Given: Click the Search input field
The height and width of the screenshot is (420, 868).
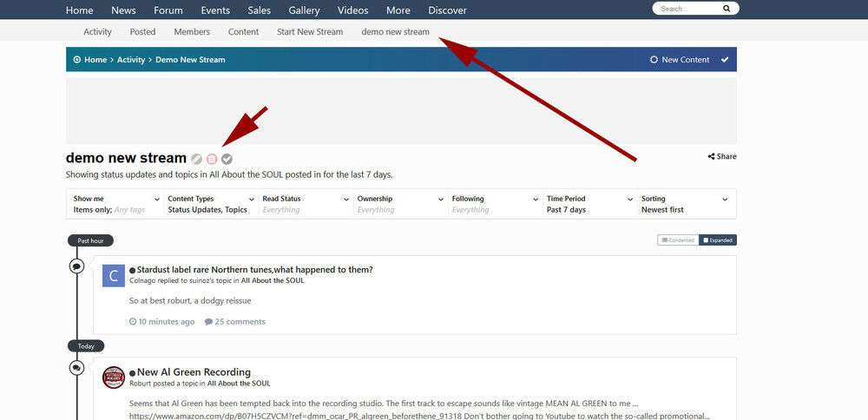Looking at the screenshot, I should point(689,9).
